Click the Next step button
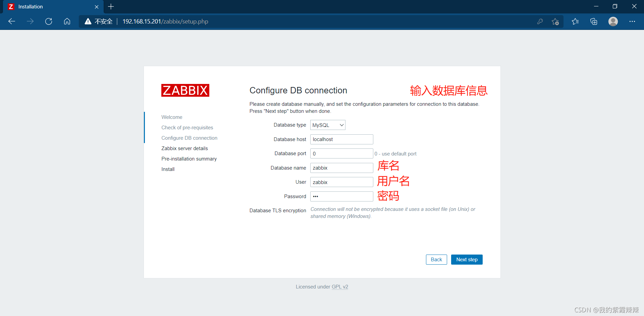 (467, 260)
